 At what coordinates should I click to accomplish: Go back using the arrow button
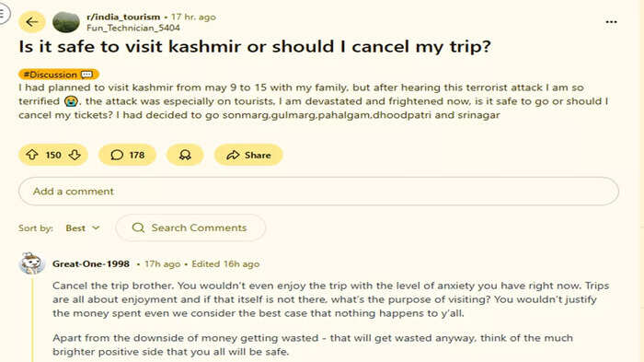tap(32, 21)
